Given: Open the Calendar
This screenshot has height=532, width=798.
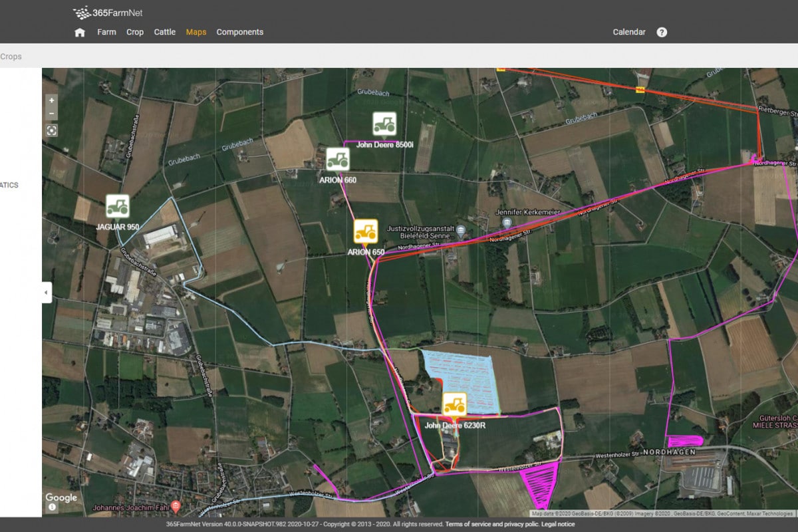Looking at the screenshot, I should pyautogui.click(x=629, y=32).
